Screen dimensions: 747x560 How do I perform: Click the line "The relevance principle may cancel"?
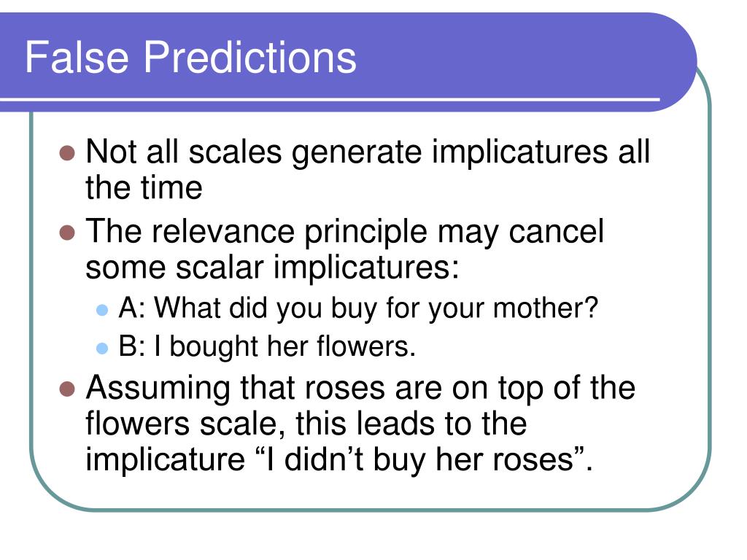tap(345, 233)
